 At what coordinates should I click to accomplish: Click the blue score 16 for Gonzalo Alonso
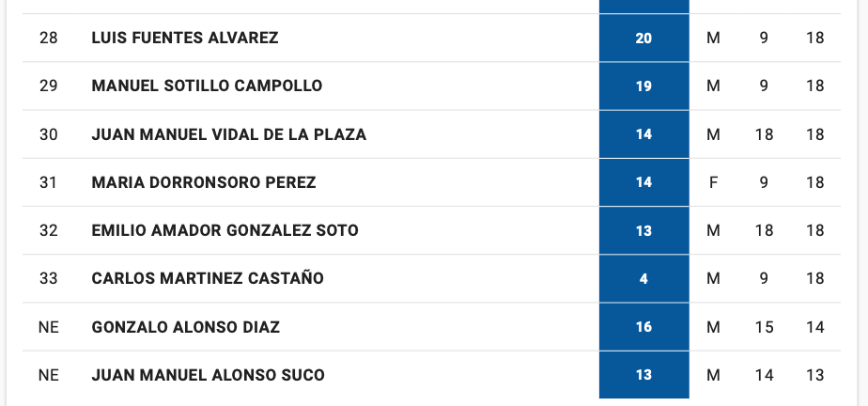(643, 327)
